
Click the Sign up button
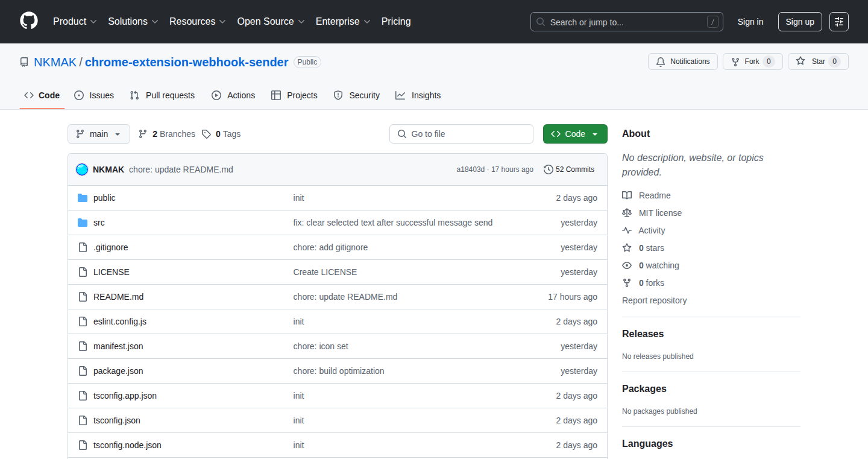[x=800, y=22]
